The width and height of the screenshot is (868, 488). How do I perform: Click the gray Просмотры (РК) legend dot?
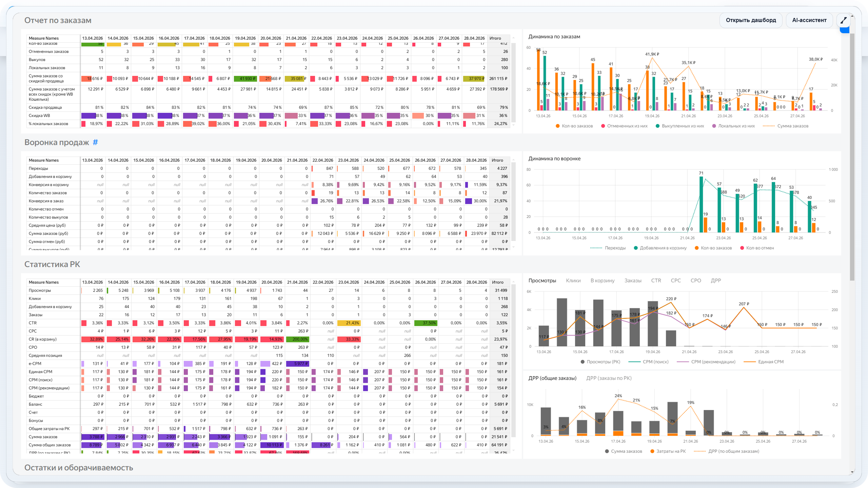(583, 362)
